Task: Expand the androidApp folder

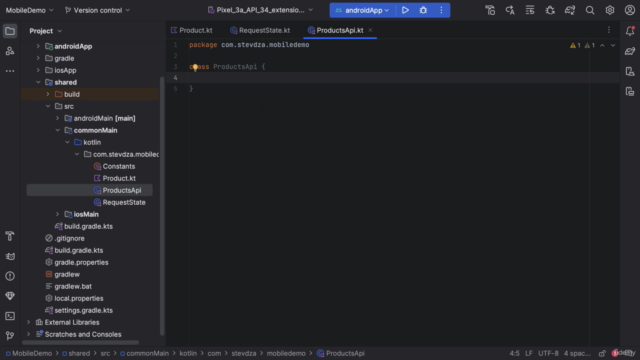Action: tap(38, 47)
